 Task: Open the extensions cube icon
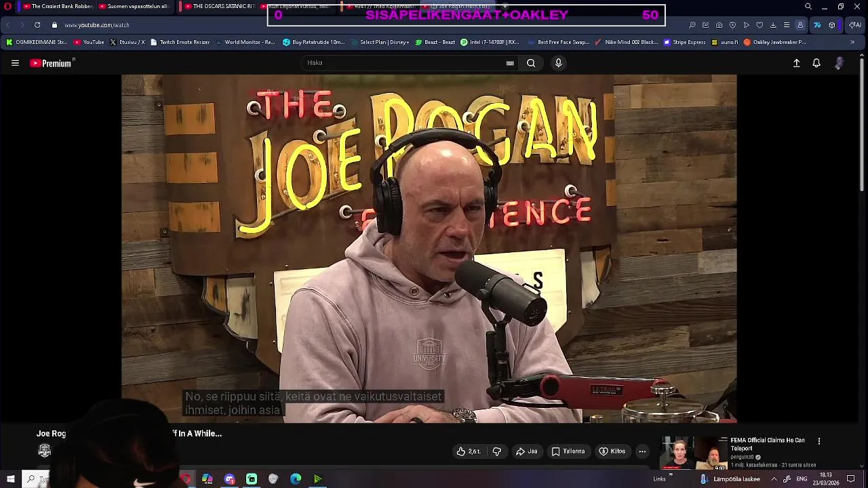coord(832,25)
